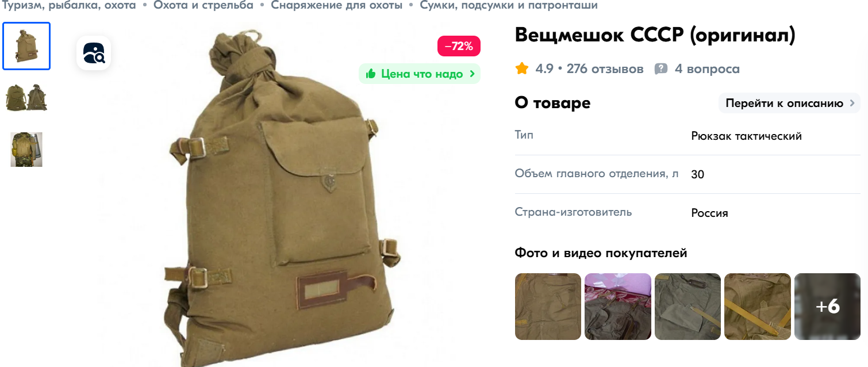Open the first buyer photo

(x=548, y=307)
